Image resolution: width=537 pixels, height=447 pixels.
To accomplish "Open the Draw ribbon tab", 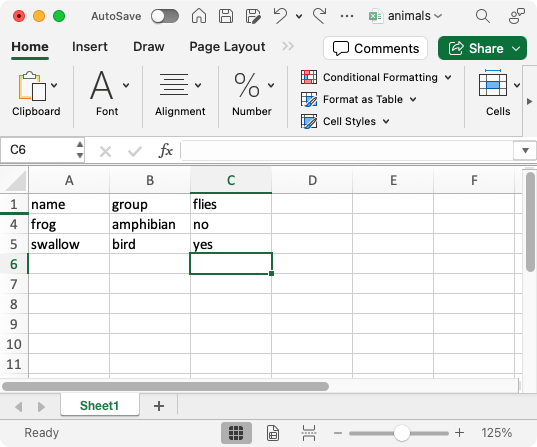I will pyautogui.click(x=149, y=47).
